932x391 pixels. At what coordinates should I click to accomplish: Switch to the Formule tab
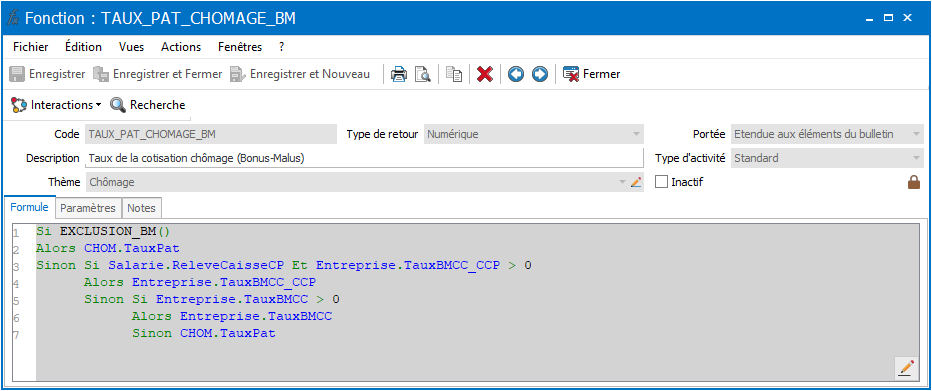30,207
